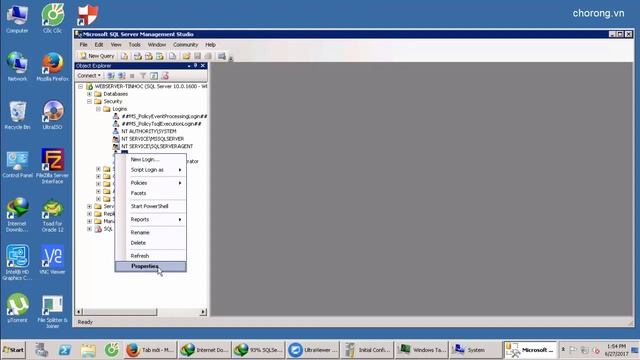Viewport: 640px width, 360px height.
Task: Click last red icon in Object Explorer toolbar
Action: (165, 76)
